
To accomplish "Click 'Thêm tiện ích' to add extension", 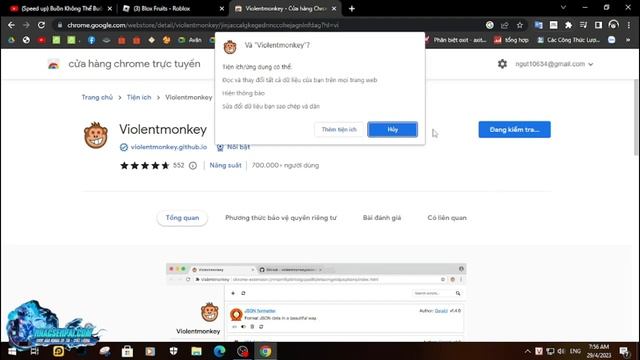I will coord(339,129).
